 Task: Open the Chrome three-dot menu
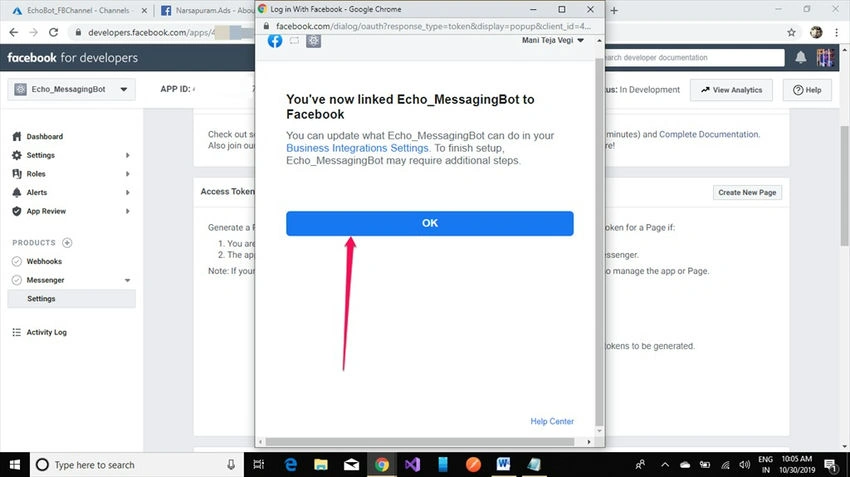click(x=837, y=33)
